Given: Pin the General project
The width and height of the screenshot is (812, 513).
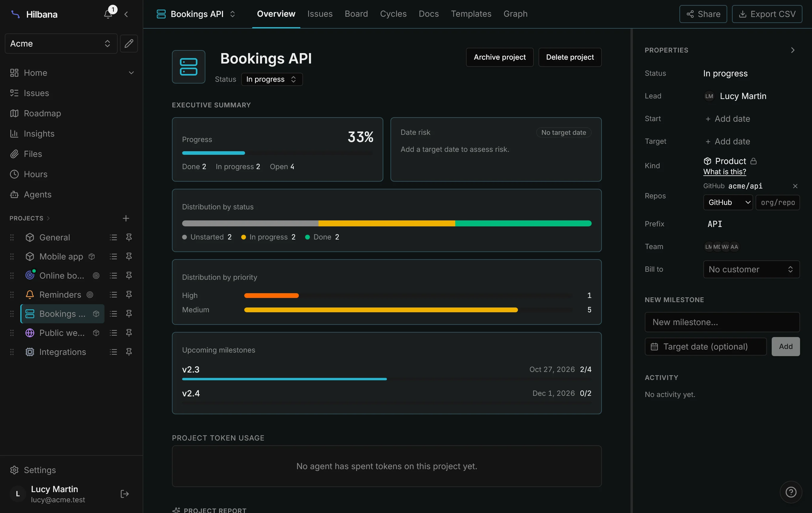Looking at the screenshot, I should coord(129,237).
